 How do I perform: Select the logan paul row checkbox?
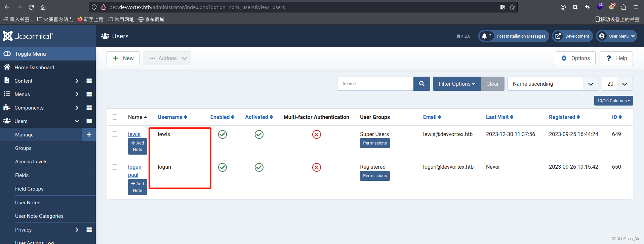(115, 167)
